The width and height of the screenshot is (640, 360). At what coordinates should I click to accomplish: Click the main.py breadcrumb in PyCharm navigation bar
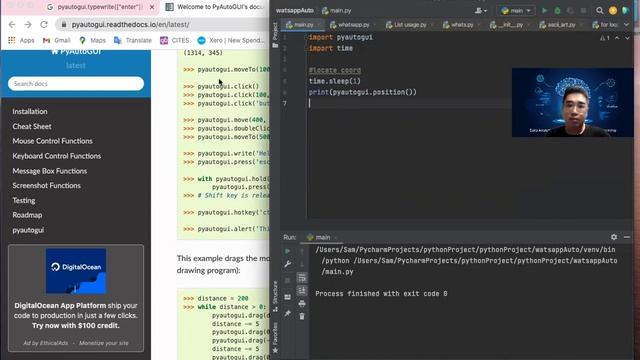337,11
